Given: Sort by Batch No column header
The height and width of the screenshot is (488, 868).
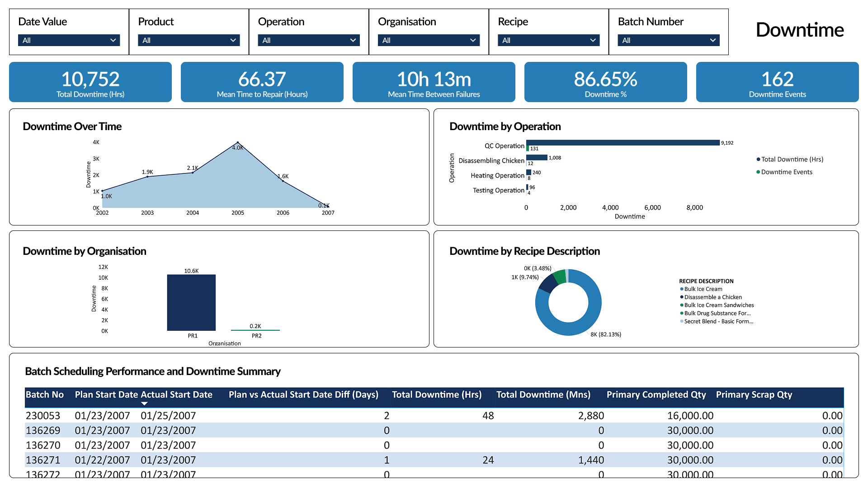Looking at the screenshot, I should click(x=45, y=394).
